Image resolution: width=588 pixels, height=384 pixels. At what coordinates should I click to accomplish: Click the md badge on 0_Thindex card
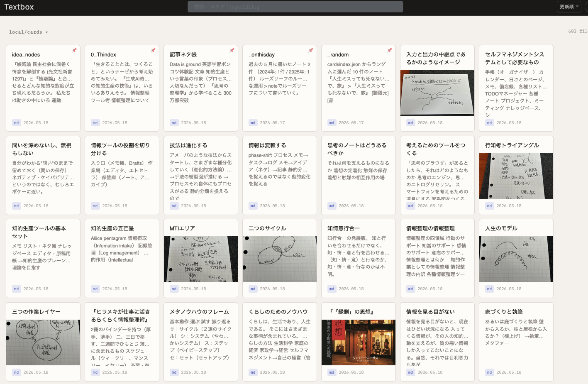95,123
